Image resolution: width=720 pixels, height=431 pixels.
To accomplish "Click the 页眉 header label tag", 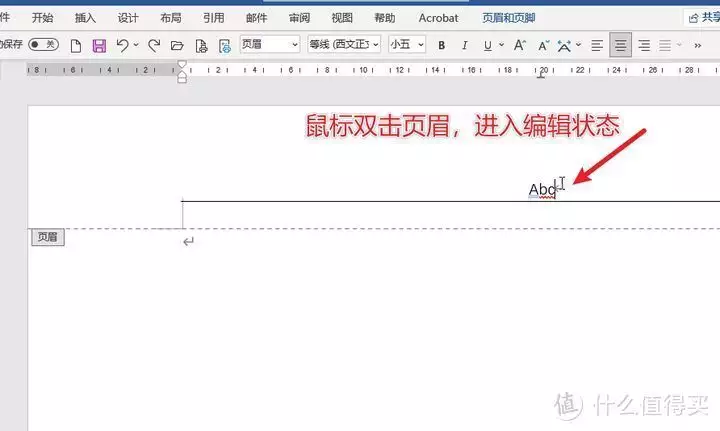I will [48, 237].
